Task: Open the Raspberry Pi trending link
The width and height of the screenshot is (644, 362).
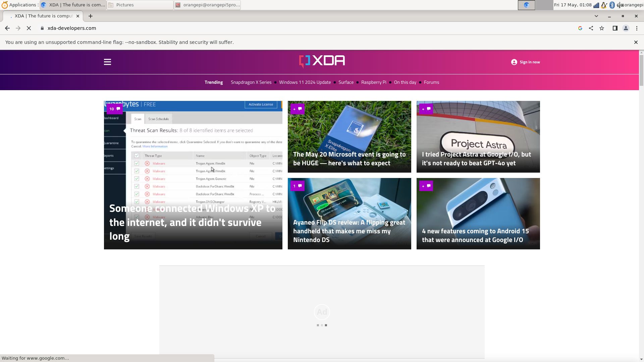Action: 374,82
